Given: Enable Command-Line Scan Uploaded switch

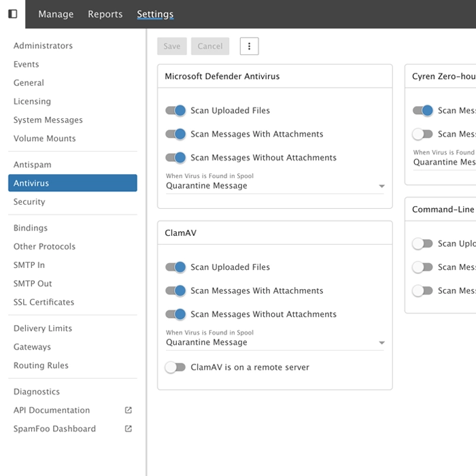Looking at the screenshot, I should click(x=423, y=243).
